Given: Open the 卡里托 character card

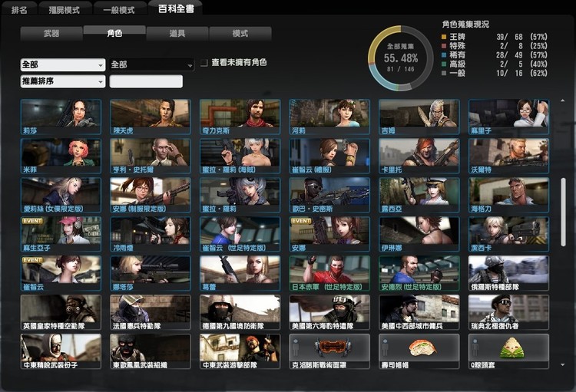Looking at the screenshot, I should pos(419,156).
